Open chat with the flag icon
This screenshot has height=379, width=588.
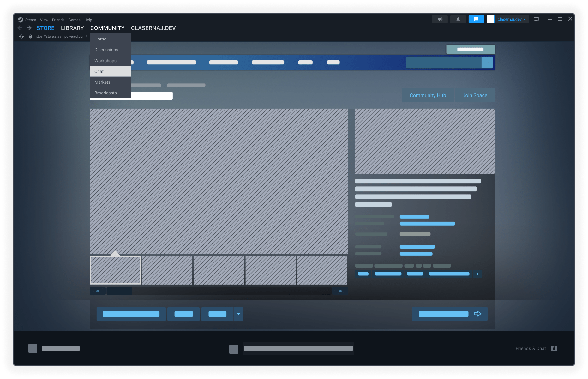coord(476,19)
